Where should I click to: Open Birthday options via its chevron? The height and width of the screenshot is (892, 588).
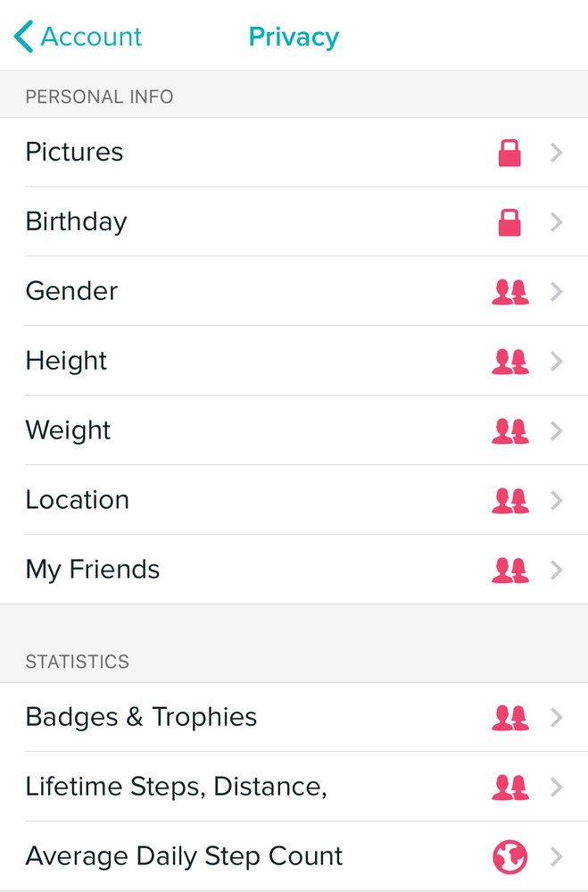tap(557, 222)
